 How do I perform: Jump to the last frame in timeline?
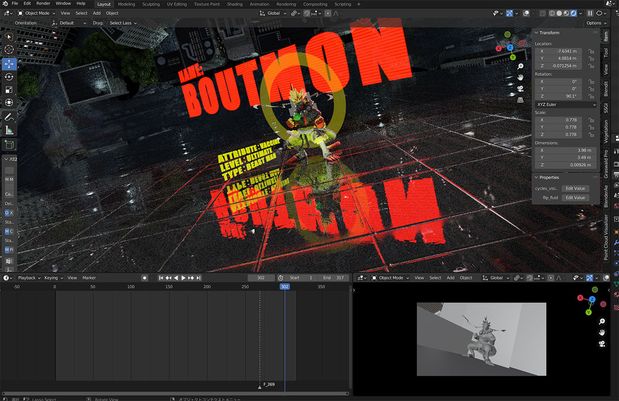pyautogui.click(x=199, y=278)
